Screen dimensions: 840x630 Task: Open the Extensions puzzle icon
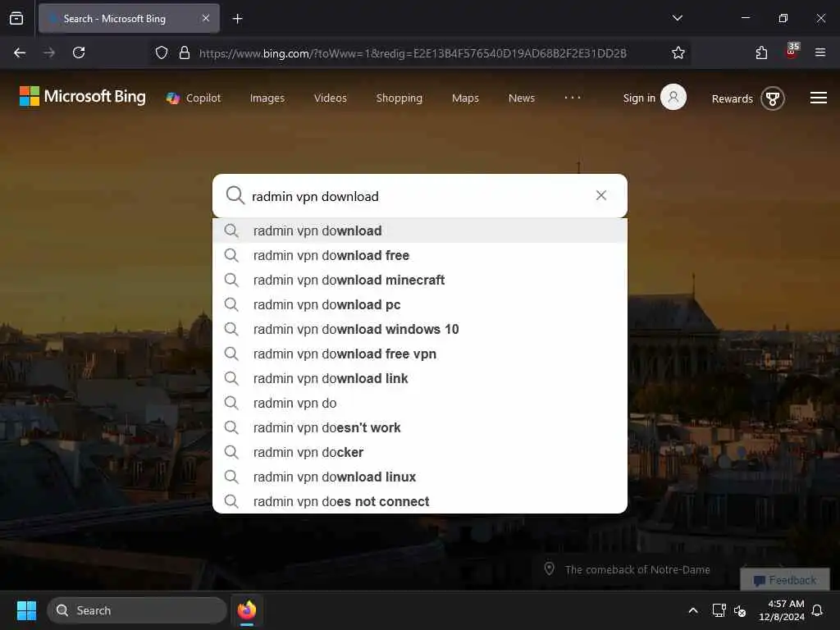761,52
